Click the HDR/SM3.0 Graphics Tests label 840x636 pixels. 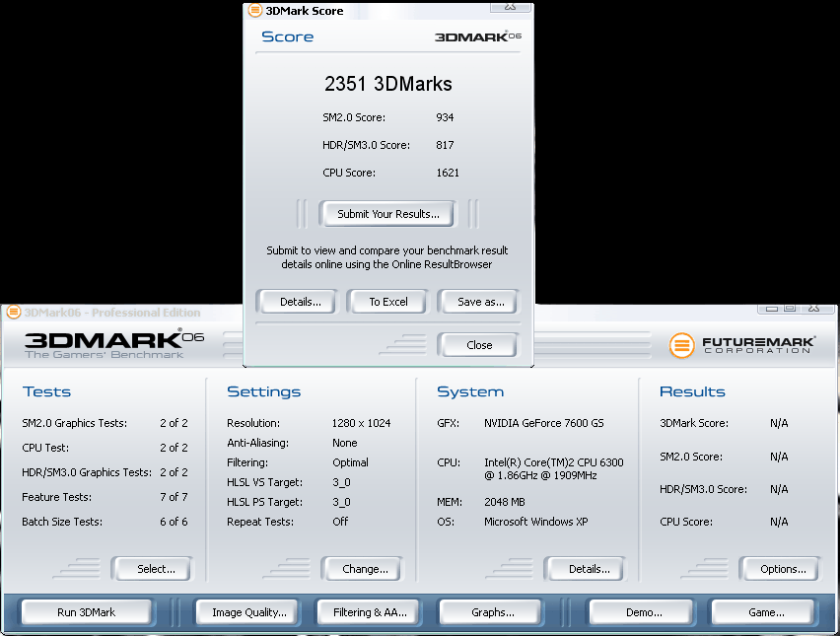pyautogui.click(x=87, y=472)
